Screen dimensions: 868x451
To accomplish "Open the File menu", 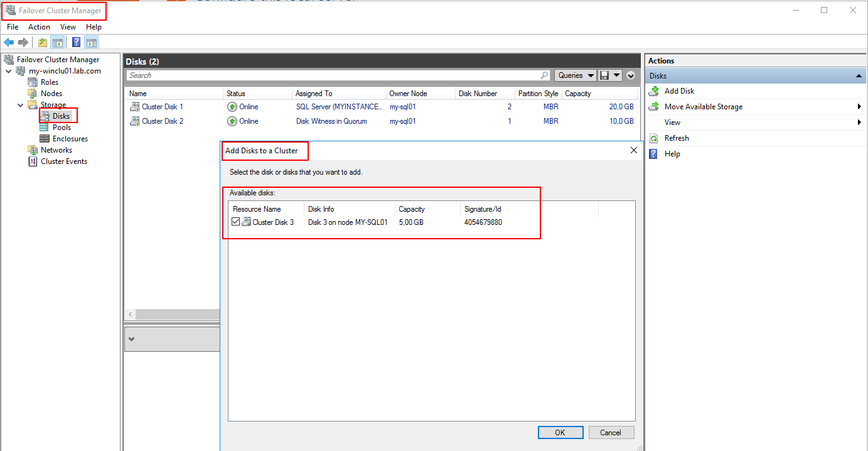I will point(13,27).
